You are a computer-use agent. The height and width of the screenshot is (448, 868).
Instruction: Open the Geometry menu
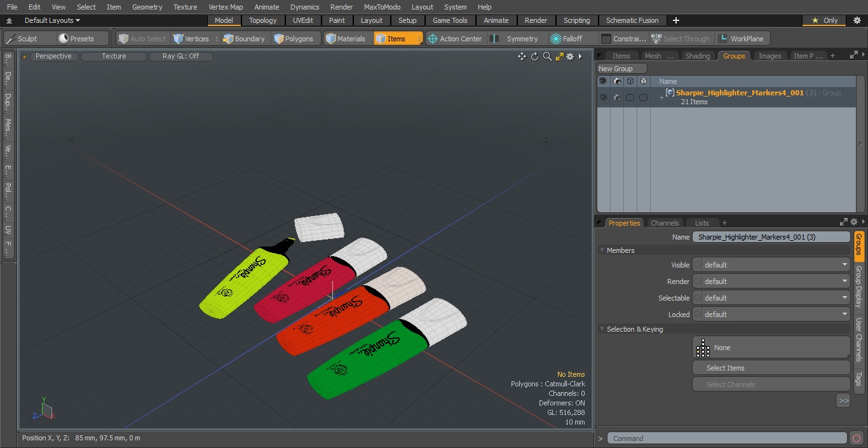tap(147, 7)
